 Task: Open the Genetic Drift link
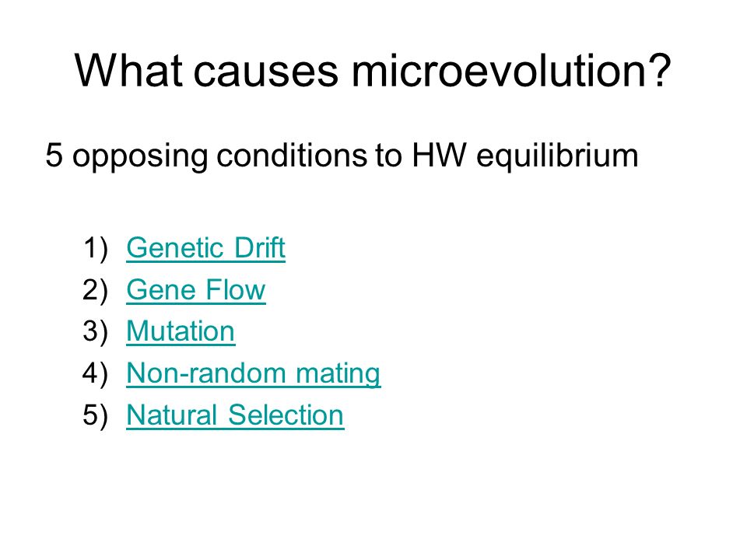(x=205, y=248)
